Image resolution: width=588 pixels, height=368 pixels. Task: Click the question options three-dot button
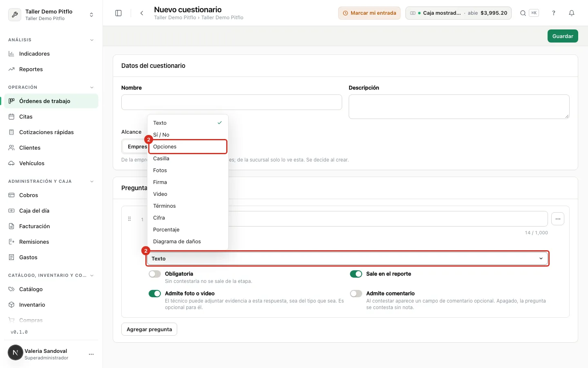pos(558,219)
